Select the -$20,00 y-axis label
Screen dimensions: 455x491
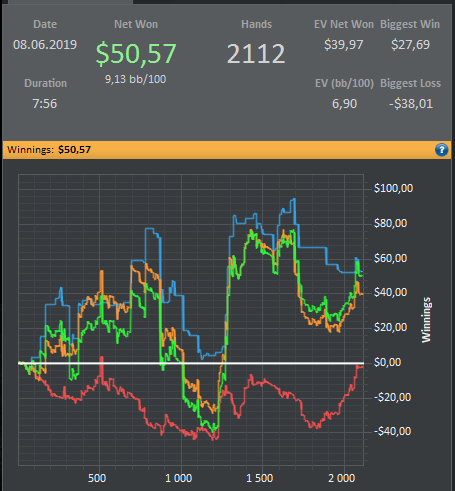point(392,397)
